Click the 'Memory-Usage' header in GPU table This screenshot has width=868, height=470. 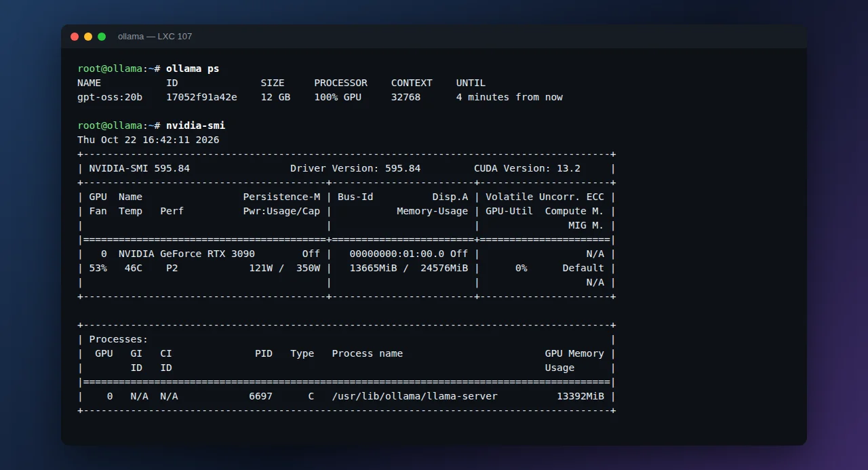tap(433, 211)
